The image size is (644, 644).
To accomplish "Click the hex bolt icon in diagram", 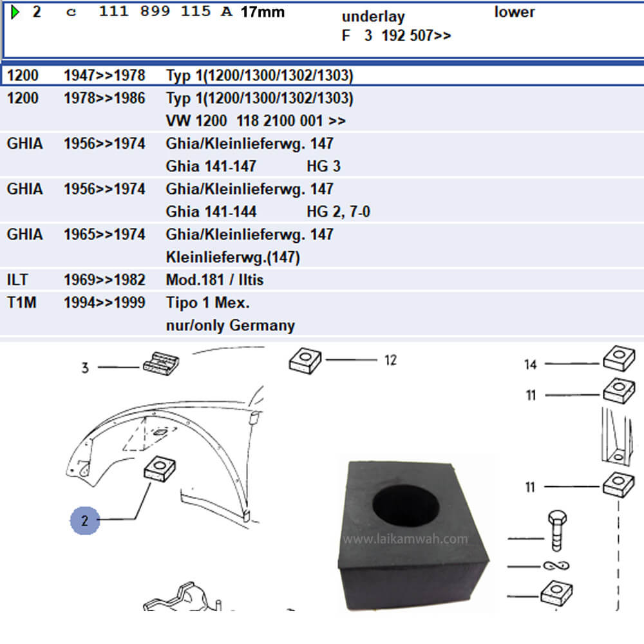I will click(558, 531).
